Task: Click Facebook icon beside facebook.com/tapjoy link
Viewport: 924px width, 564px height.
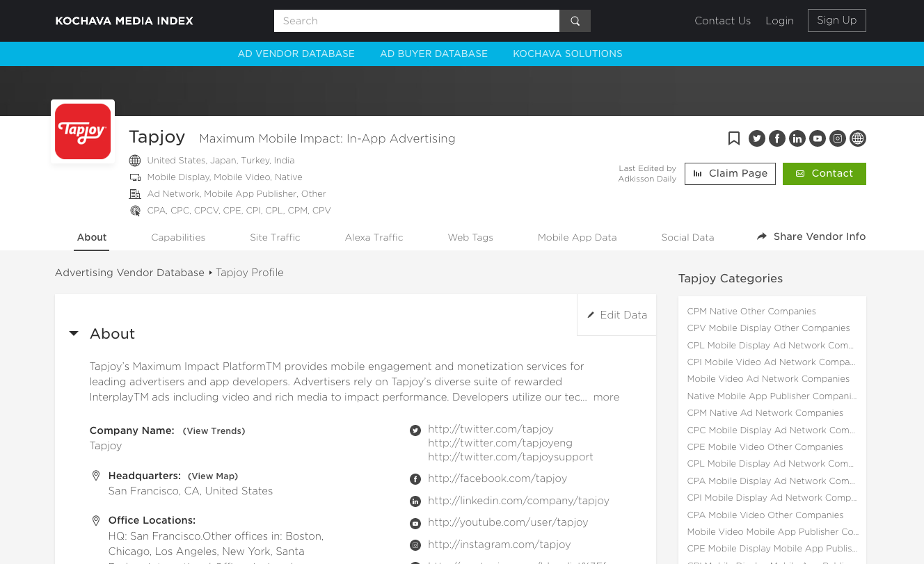Action: click(x=415, y=479)
